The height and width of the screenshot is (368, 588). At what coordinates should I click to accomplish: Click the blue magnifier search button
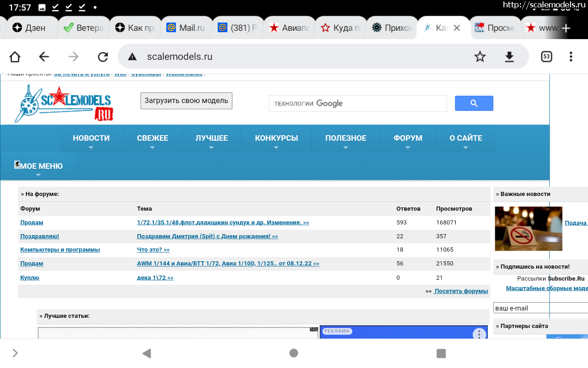474,103
